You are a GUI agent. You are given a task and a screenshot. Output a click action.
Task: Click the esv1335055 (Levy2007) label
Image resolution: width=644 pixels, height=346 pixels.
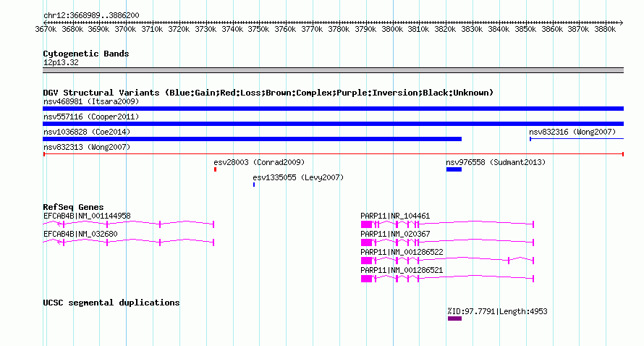click(298, 177)
